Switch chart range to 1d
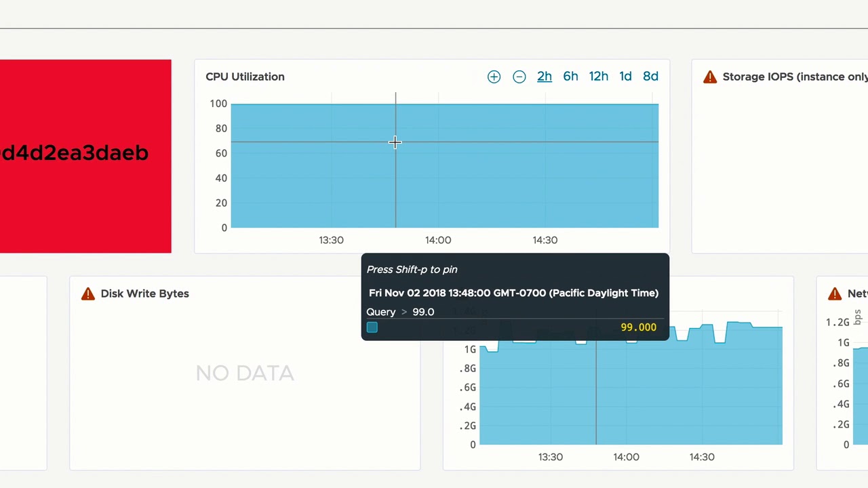The width and height of the screenshot is (868, 488). [625, 77]
